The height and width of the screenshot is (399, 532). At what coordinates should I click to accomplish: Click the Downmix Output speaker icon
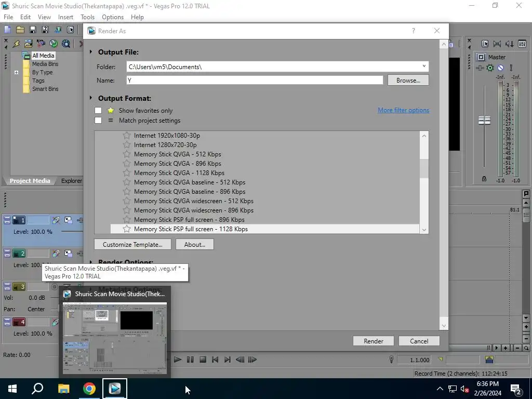pyautogui.click(x=497, y=44)
